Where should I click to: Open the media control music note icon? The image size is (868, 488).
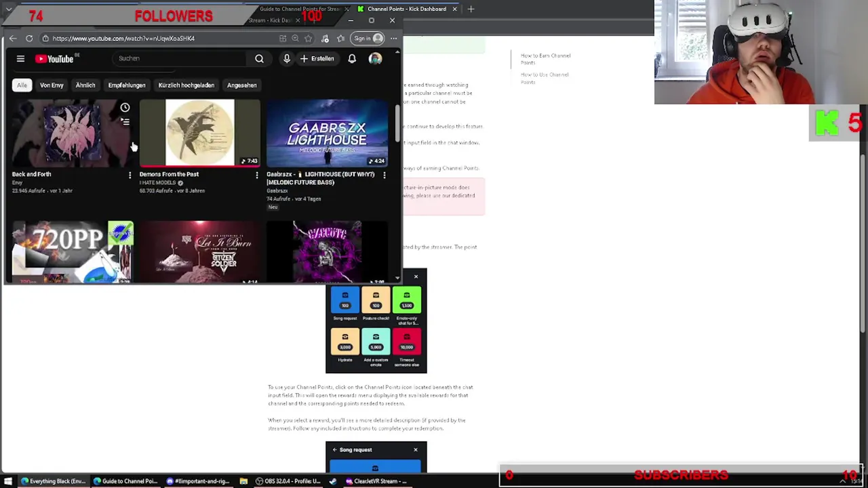(325, 39)
